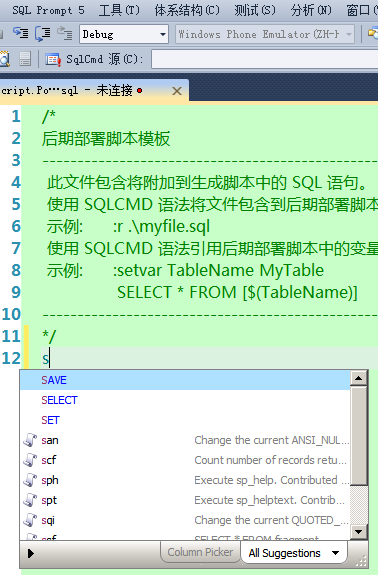Choose the sqi snippet suggestion
The width and height of the screenshot is (378, 575).
185,520
